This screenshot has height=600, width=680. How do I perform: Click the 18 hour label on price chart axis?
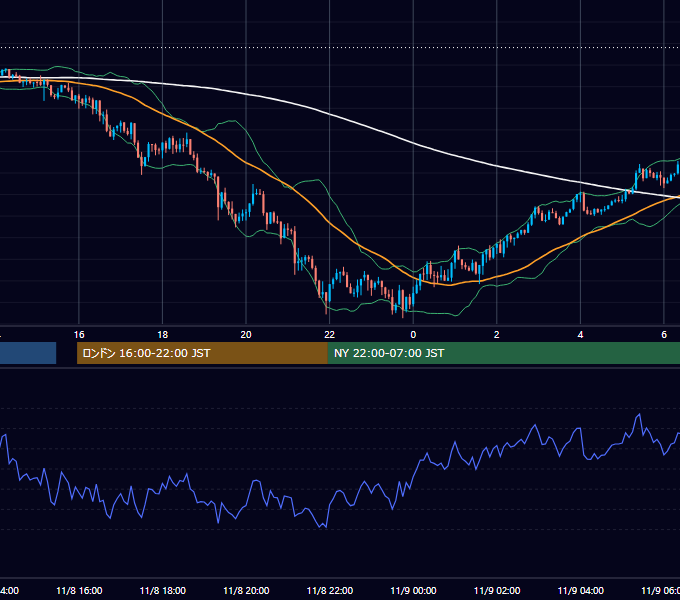pyautogui.click(x=163, y=335)
